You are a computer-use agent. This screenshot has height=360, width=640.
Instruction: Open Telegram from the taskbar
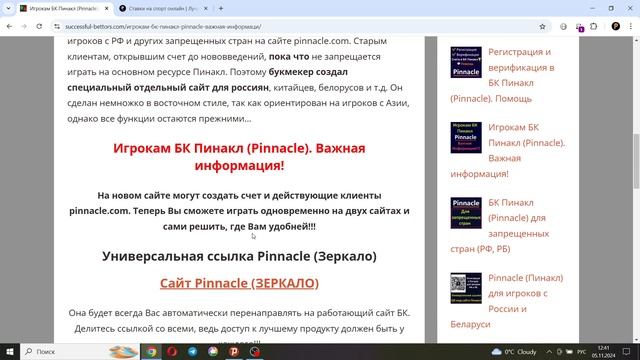193,351
